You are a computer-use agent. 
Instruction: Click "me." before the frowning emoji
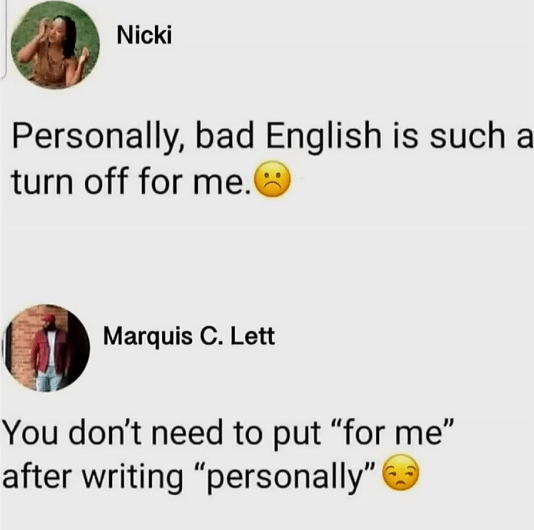point(222,181)
